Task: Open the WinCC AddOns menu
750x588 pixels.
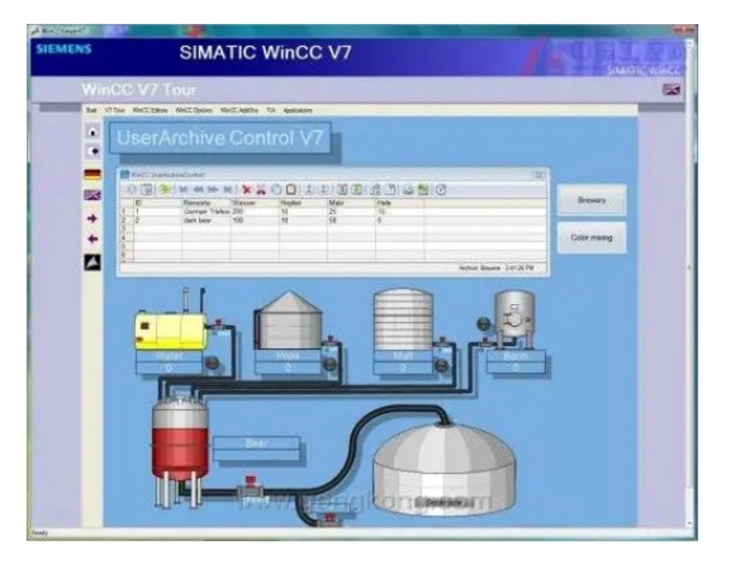Action: point(239,111)
